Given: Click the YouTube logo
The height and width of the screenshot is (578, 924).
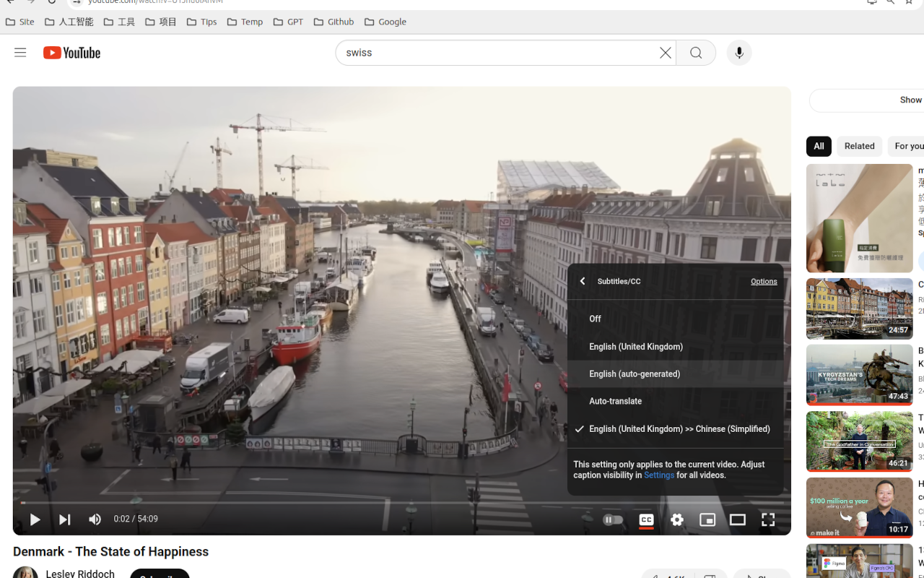Looking at the screenshot, I should coord(71,53).
